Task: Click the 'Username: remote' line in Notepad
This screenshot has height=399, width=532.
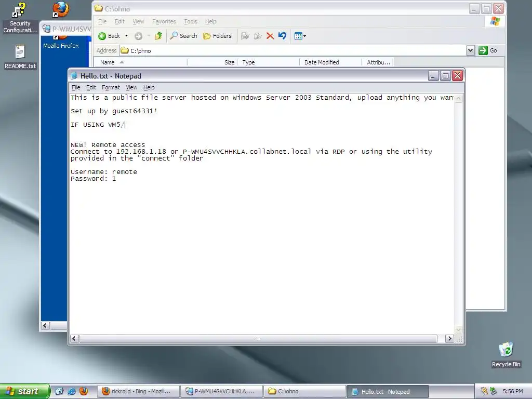Action: tap(104, 171)
